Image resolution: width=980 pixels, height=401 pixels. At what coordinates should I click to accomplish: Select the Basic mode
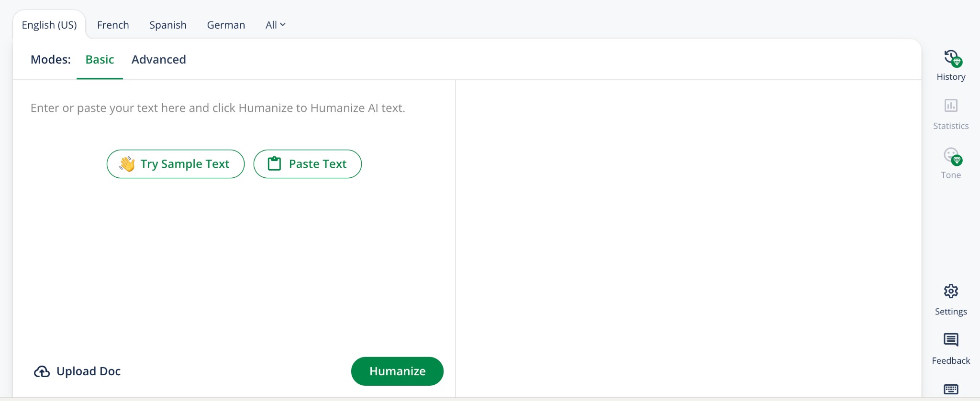[x=100, y=59]
